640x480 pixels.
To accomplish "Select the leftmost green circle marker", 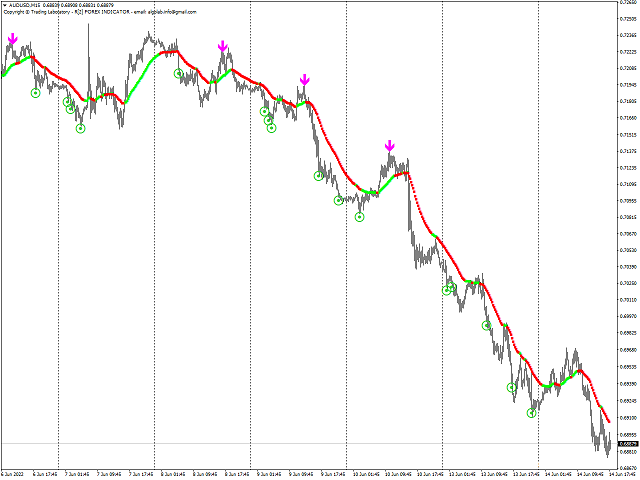I will click(36, 93).
